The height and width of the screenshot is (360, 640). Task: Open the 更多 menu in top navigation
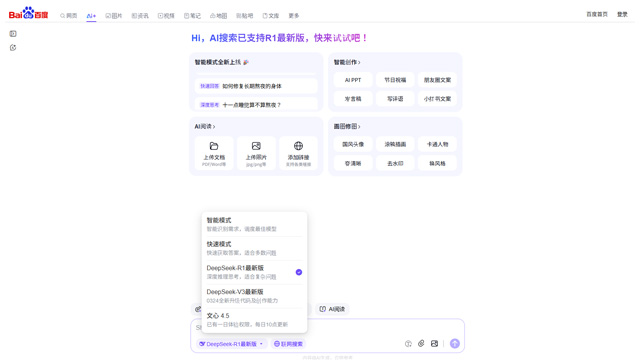tap(294, 16)
